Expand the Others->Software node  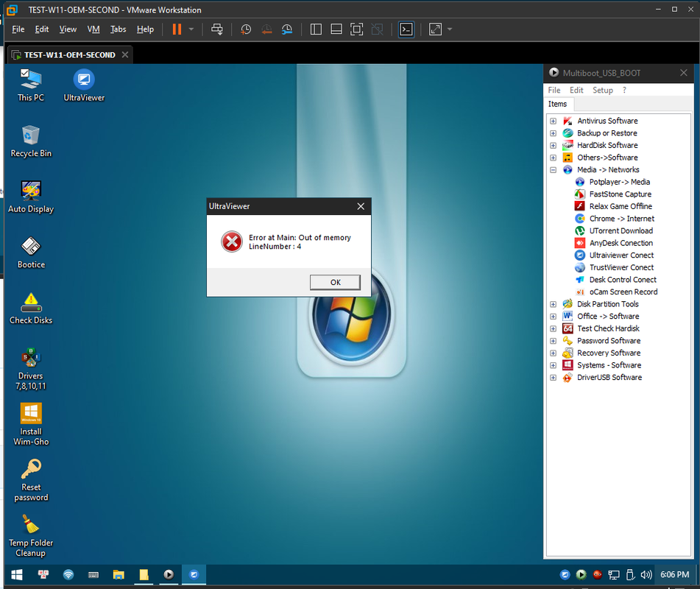[553, 158]
